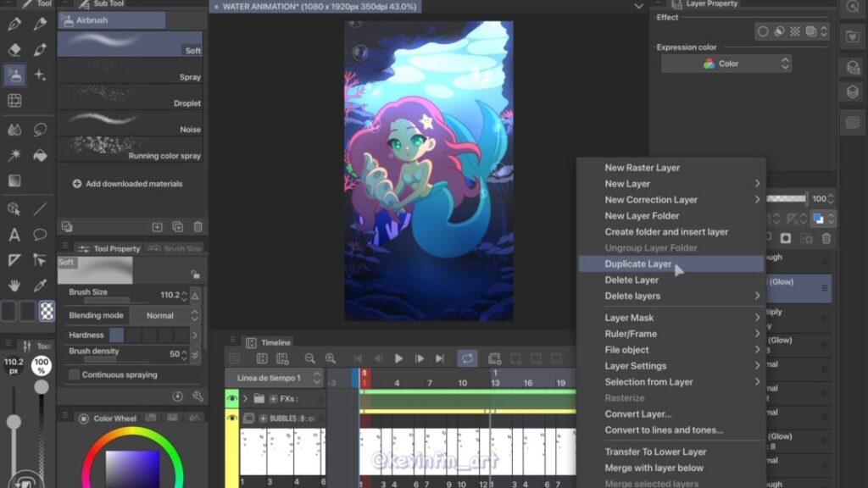Screen dimensions: 868x488
Task: Select the speech Balloon tool
Action: (40, 235)
